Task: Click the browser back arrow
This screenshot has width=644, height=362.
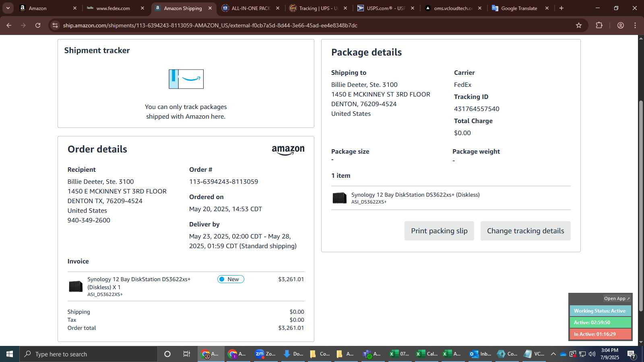Action: pyautogui.click(x=9, y=25)
